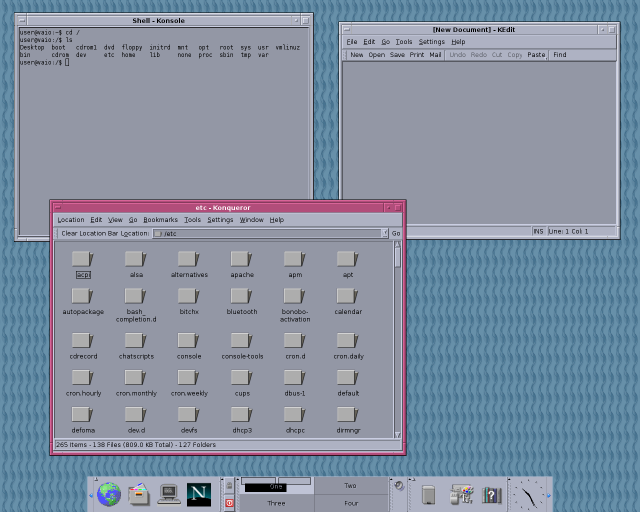The width and height of the screenshot is (640, 512).
Task: Click the panel analog clock
Action: point(529,494)
